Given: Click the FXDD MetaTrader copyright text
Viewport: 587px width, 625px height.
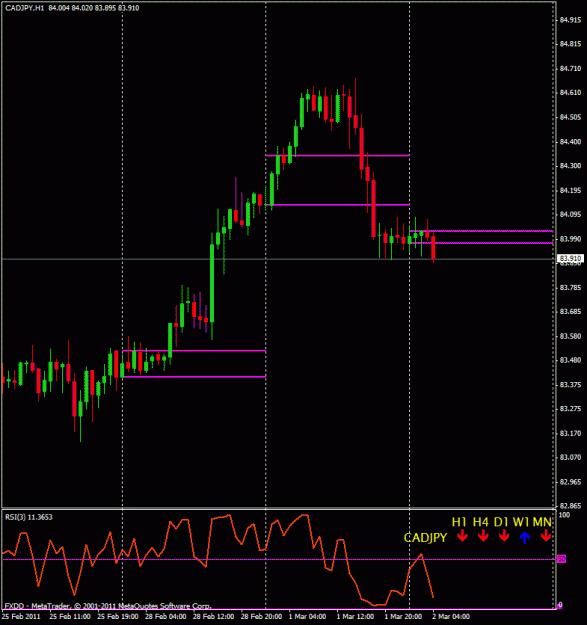Looking at the screenshot, I should [x=108, y=606].
